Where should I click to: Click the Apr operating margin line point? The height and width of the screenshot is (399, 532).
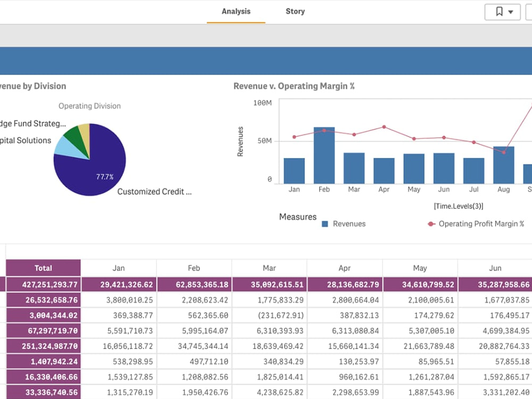pos(384,127)
